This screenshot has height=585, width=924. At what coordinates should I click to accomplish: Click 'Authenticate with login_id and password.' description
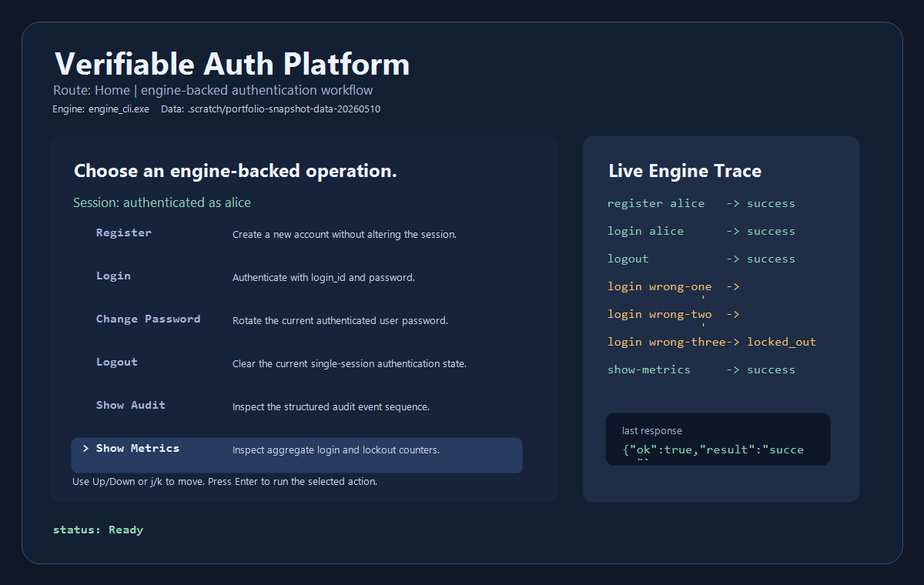click(323, 277)
